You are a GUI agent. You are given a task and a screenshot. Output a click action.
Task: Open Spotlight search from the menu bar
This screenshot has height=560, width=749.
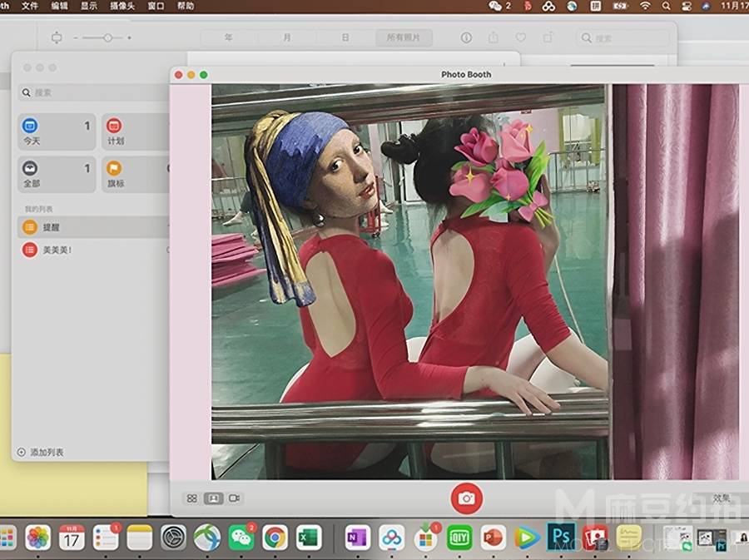coord(666,6)
